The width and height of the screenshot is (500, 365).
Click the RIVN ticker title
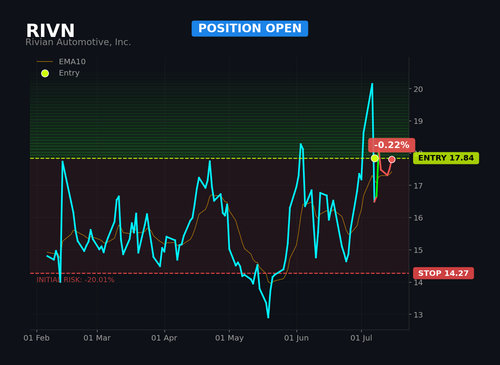[50, 31]
